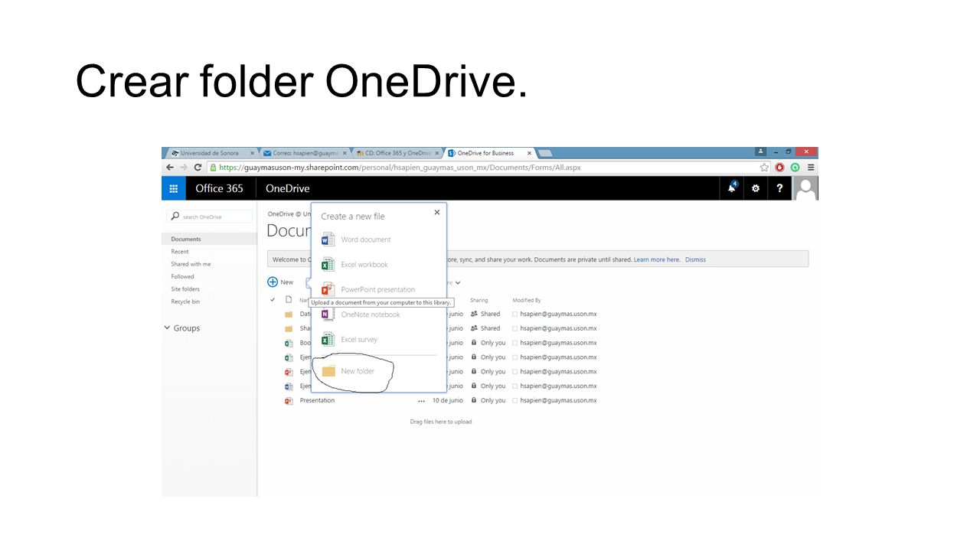
Task: Open Shared with me
Action: tap(191, 264)
